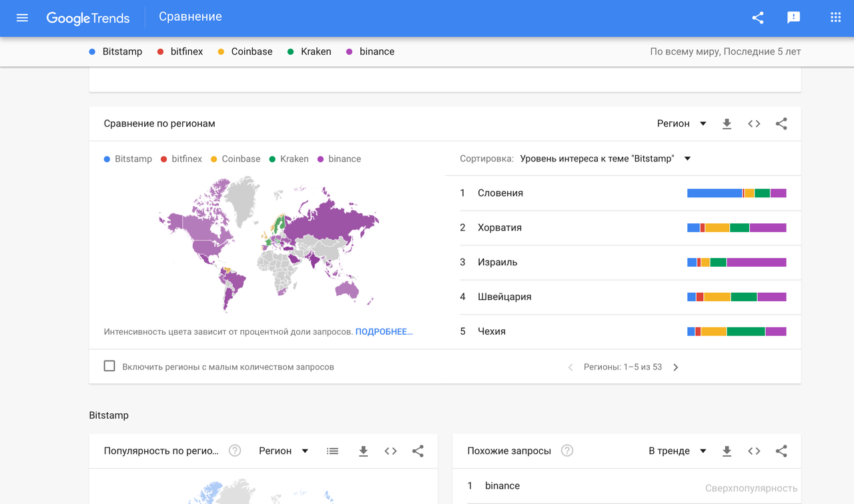The width and height of the screenshot is (854, 504).
Task: Switch Bitstamp region card to list view
Action: coord(332,451)
